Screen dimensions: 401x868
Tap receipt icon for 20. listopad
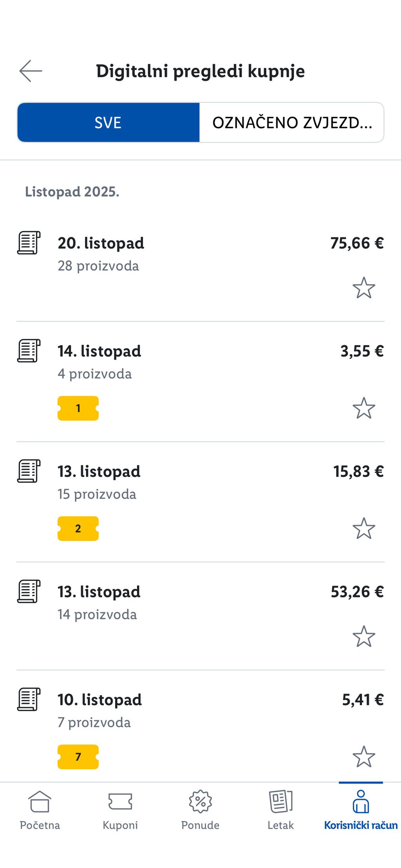(29, 243)
